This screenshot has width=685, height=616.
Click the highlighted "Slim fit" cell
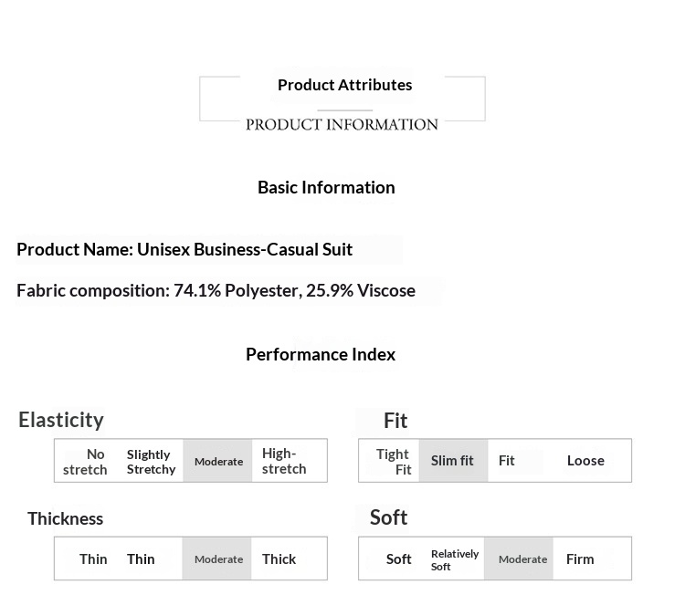tap(452, 461)
